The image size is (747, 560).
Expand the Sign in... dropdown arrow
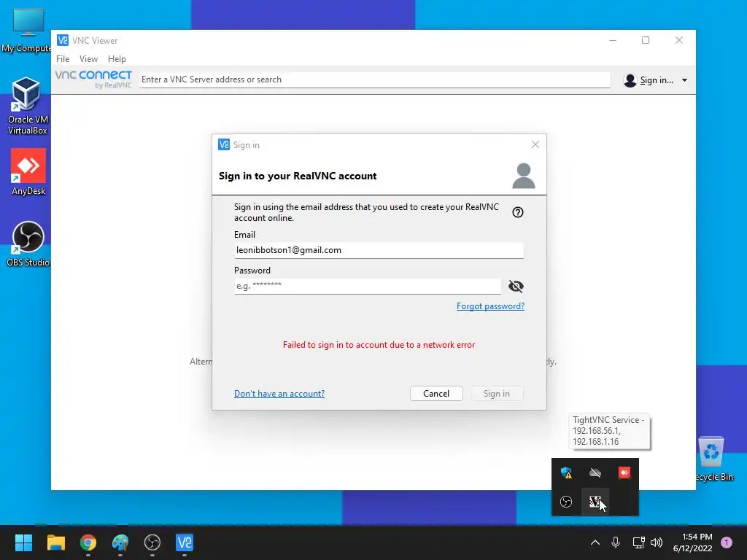point(684,80)
